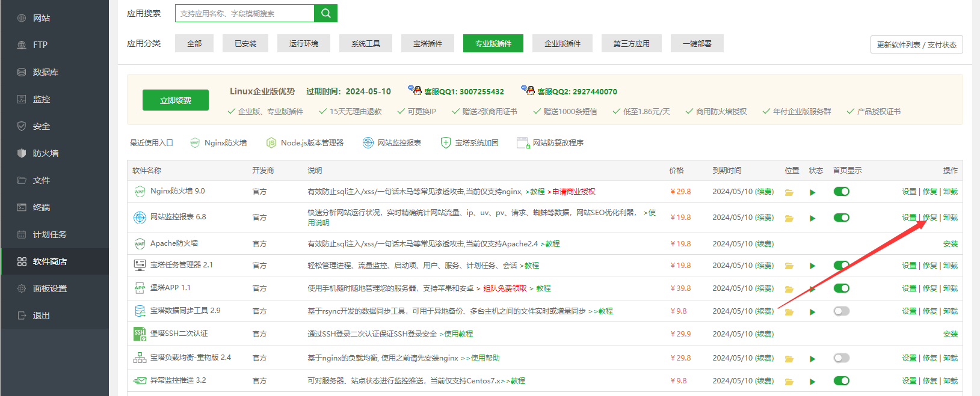Click the 面板设置 gear icon in sidebar
Screen dimensions: 980x396
[x=22, y=288]
